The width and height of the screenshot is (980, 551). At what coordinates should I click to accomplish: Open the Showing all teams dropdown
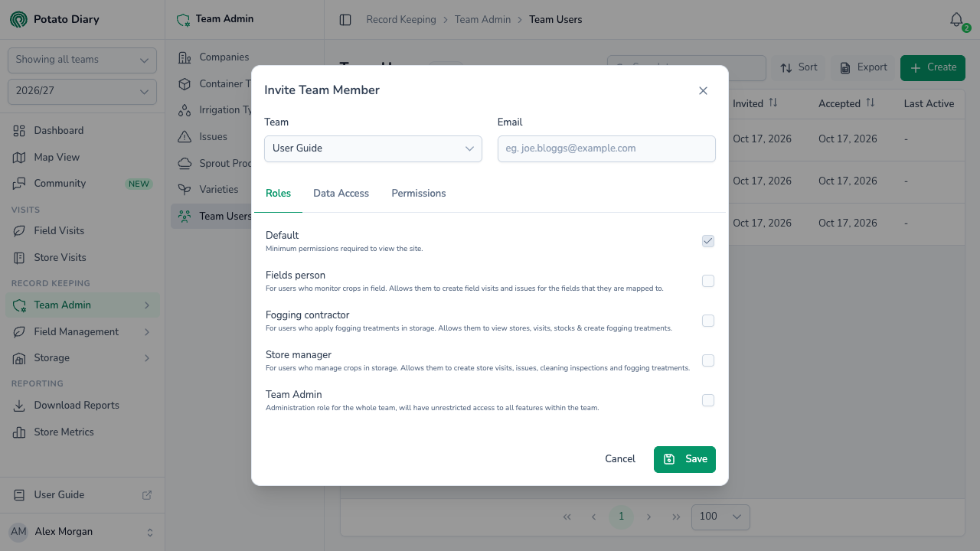[x=82, y=60]
